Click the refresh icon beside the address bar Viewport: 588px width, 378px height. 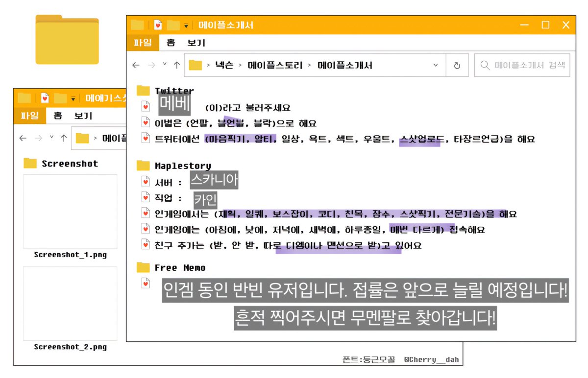pyautogui.click(x=457, y=65)
